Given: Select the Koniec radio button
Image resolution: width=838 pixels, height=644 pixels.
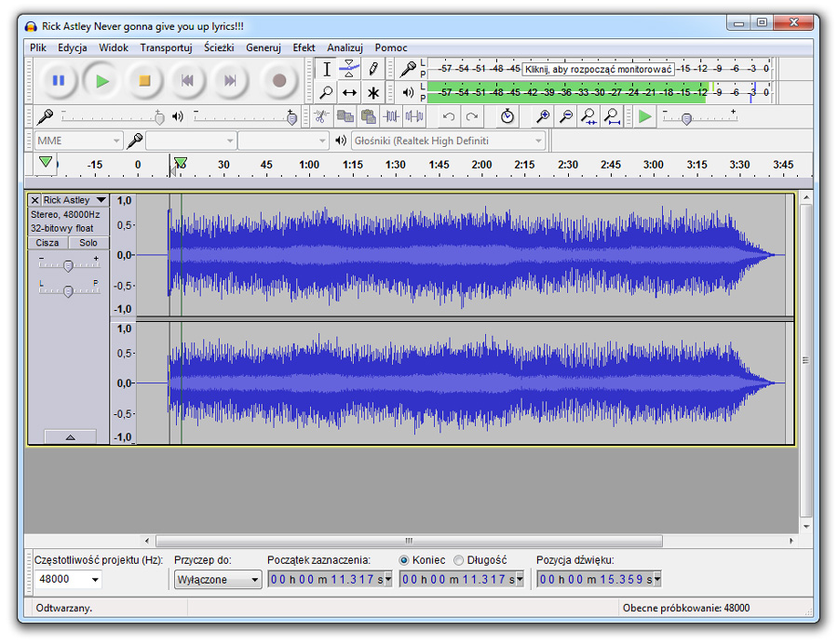Looking at the screenshot, I should (404, 560).
